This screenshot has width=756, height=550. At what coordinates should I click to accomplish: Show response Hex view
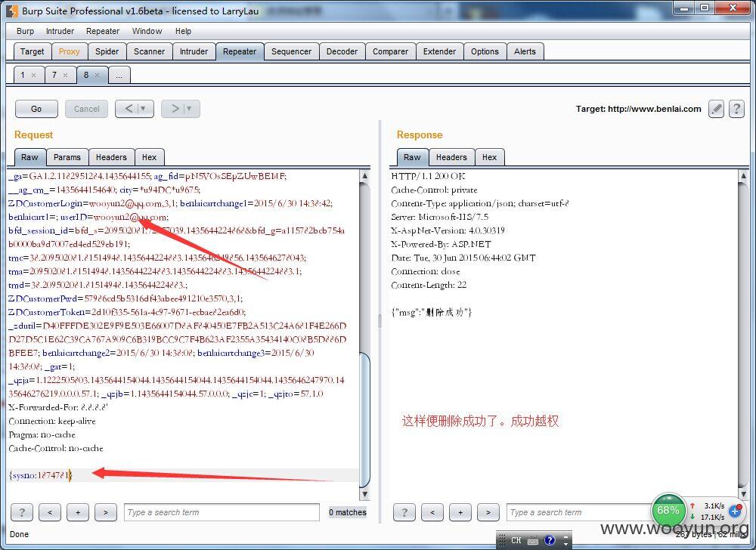point(489,157)
